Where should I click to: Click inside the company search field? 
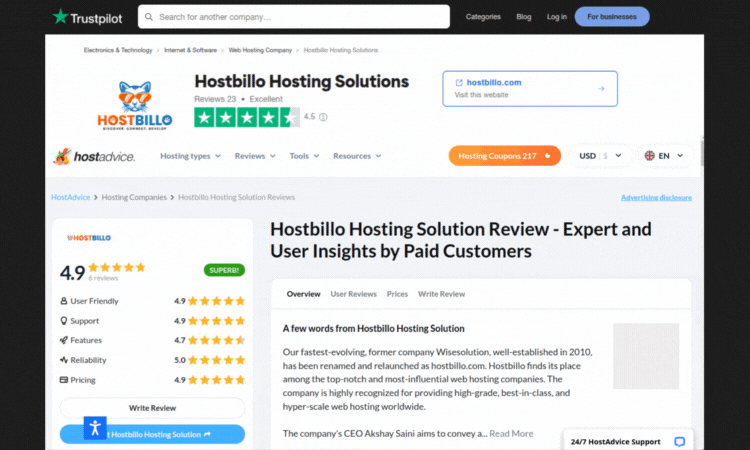[x=294, y=17]
